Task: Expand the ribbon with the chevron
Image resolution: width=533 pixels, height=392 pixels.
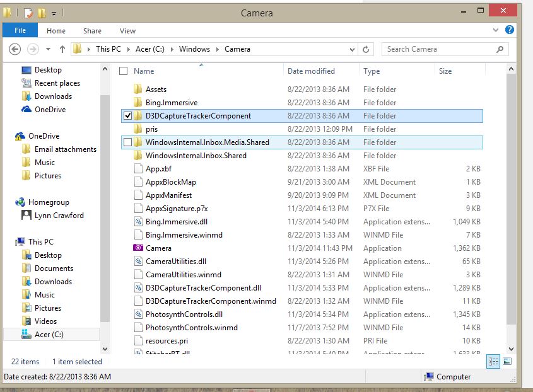Action: pyautogui.click(x=496, y=30)
